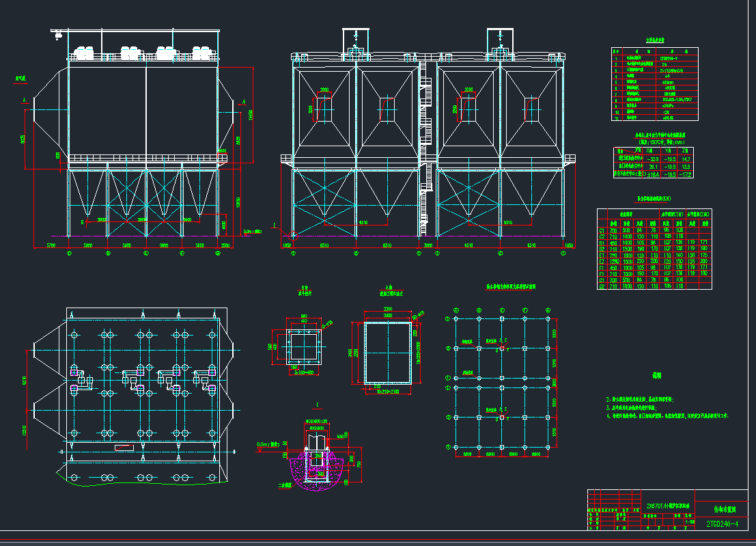
Task: Click the leftmost inlet opening in front elevation
Action: point(324,109)
